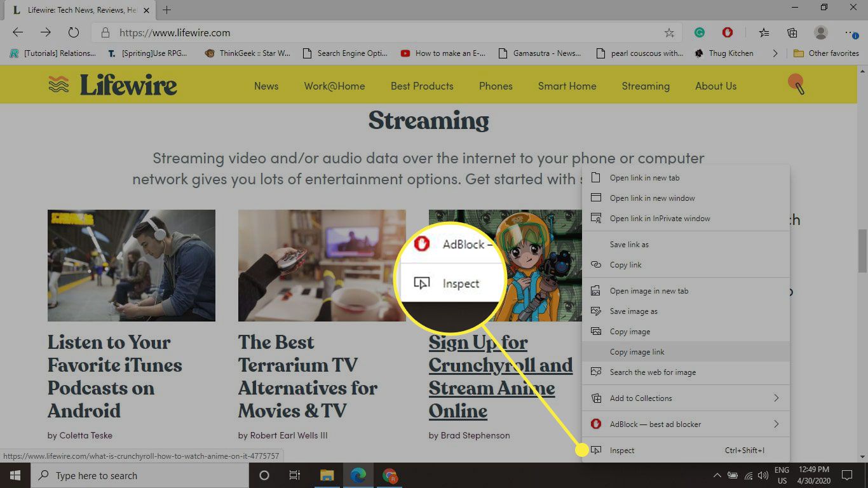This screenshot has height=488, width=868.
Task: Open the Other favorites folder
Action: pos(826,53)
